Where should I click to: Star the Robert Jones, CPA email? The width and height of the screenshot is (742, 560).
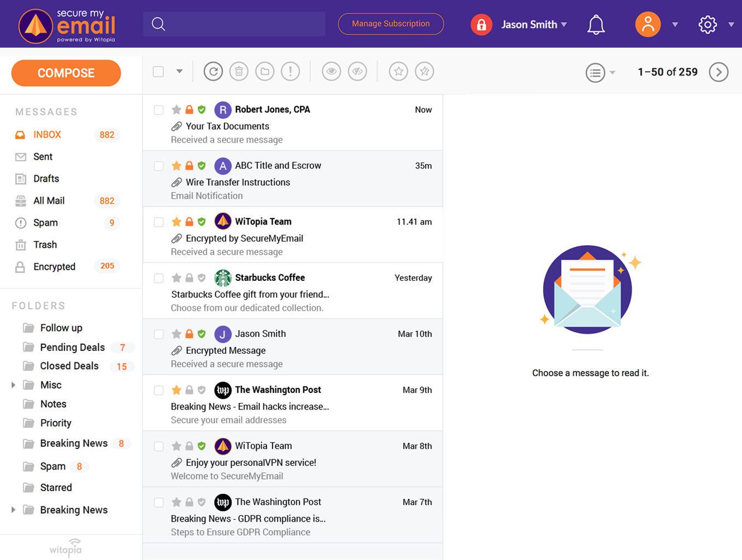(x=176, y=109)
